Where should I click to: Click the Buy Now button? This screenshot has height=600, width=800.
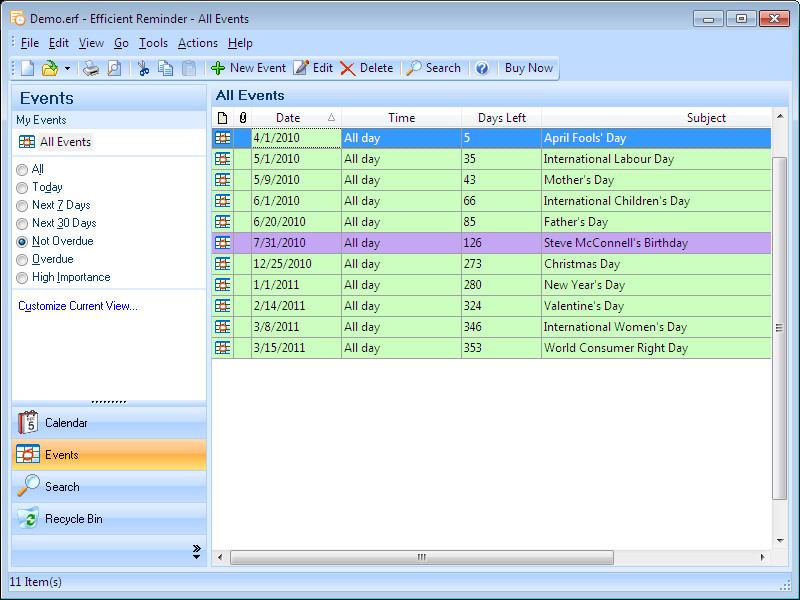point(529,68)
